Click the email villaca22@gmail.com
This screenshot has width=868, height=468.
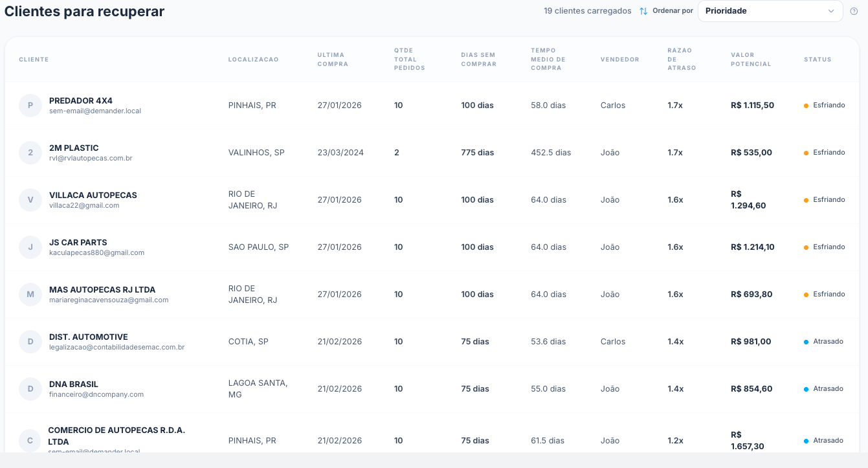click(84, 205)
